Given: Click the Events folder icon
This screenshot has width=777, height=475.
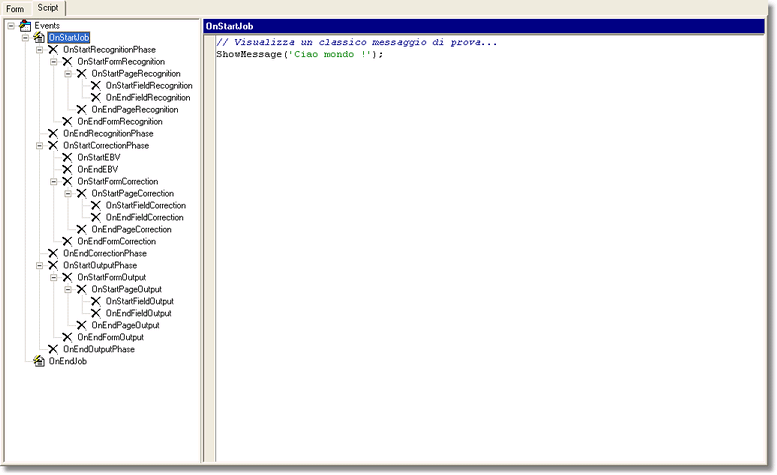Looking at the screenshot, I should pos(25,26).
